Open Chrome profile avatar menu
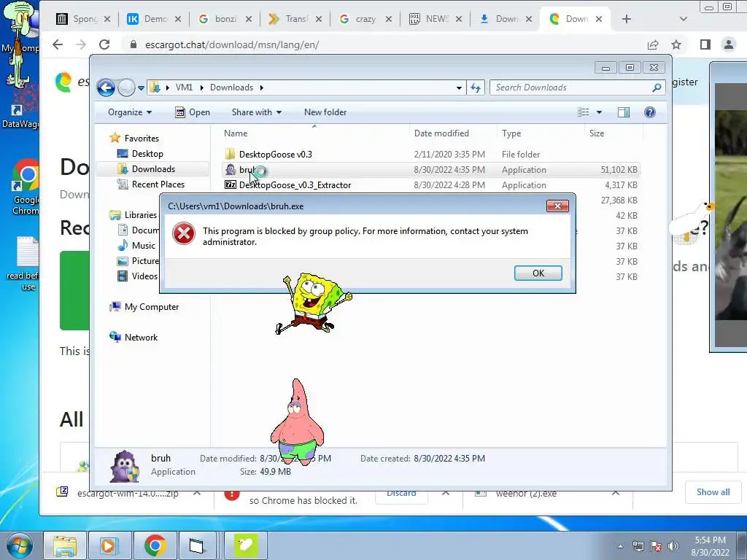 [x=729, y=44]
